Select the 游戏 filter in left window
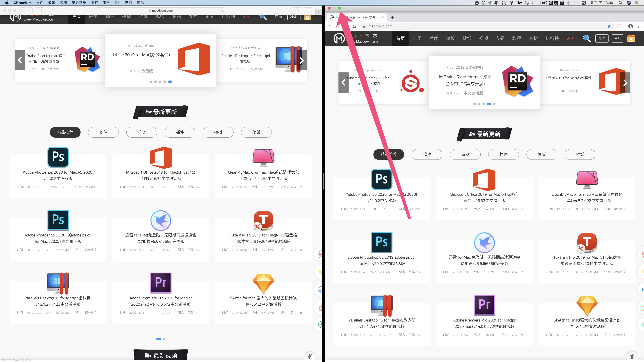Viewport: 644px width, 362px height. tap(142, 132)
